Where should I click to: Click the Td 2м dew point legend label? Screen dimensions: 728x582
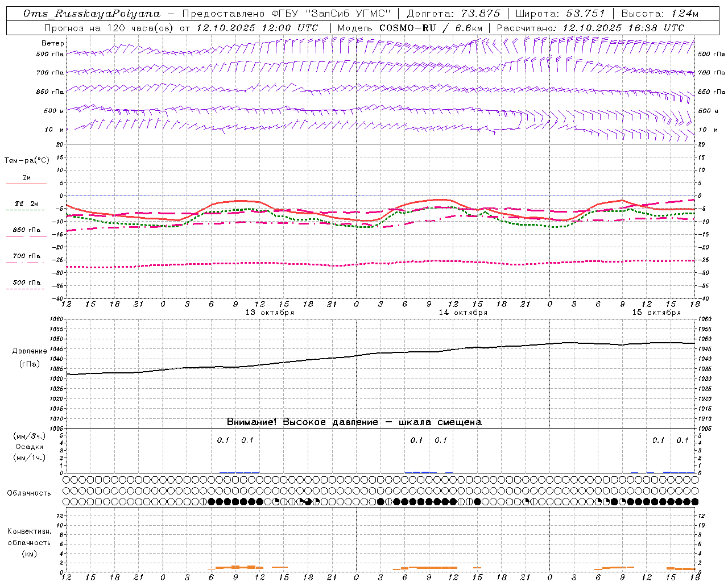pos(27,203)
